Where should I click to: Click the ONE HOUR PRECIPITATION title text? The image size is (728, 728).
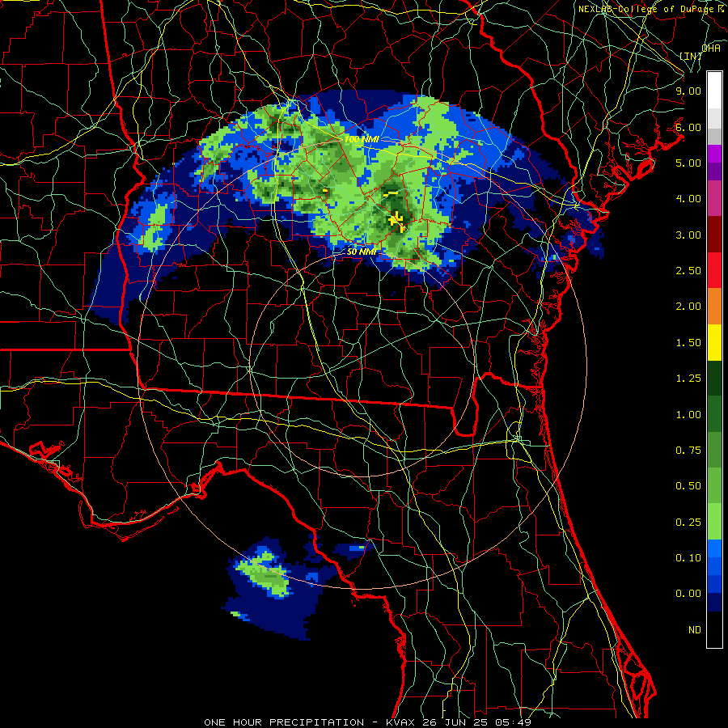284,722
